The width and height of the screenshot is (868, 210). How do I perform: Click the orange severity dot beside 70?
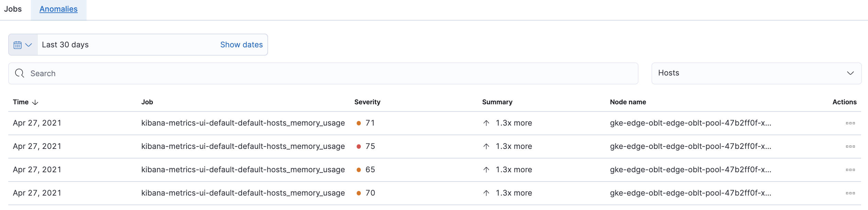359,193
